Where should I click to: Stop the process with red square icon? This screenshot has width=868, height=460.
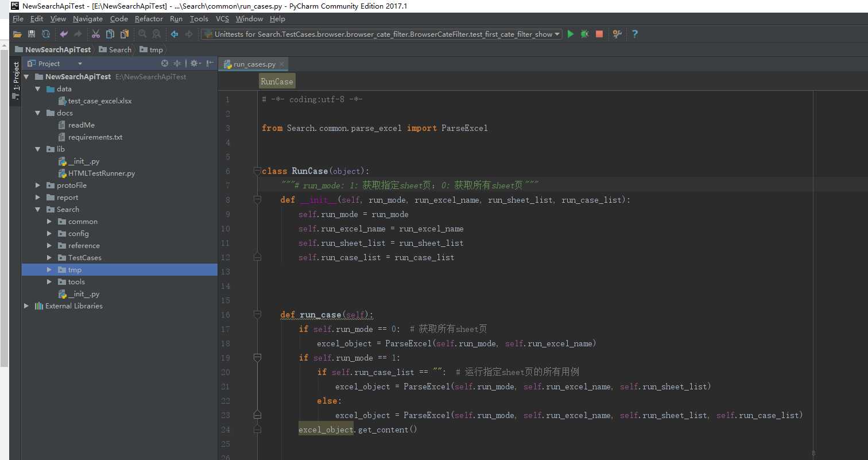point(599,34)
